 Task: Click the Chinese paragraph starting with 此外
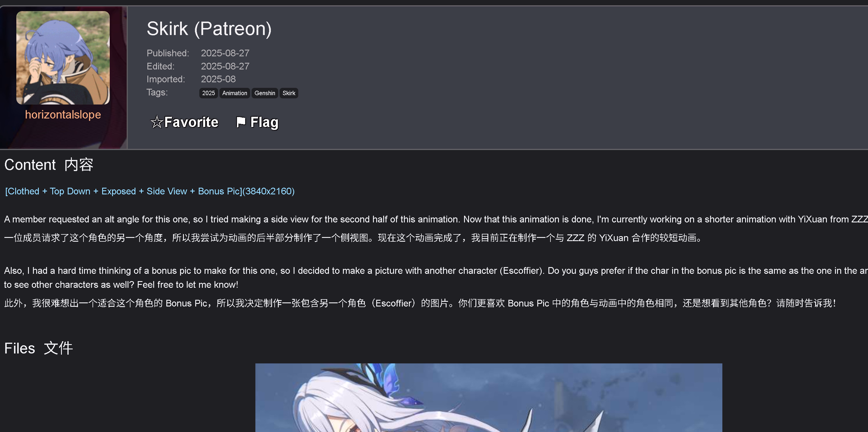click(420, 303)
